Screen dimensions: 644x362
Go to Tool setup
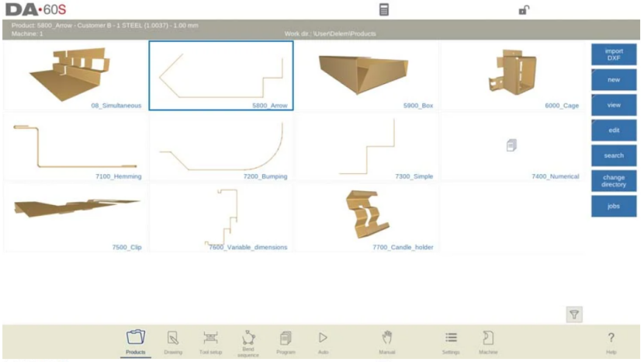[x=210, y=341]
